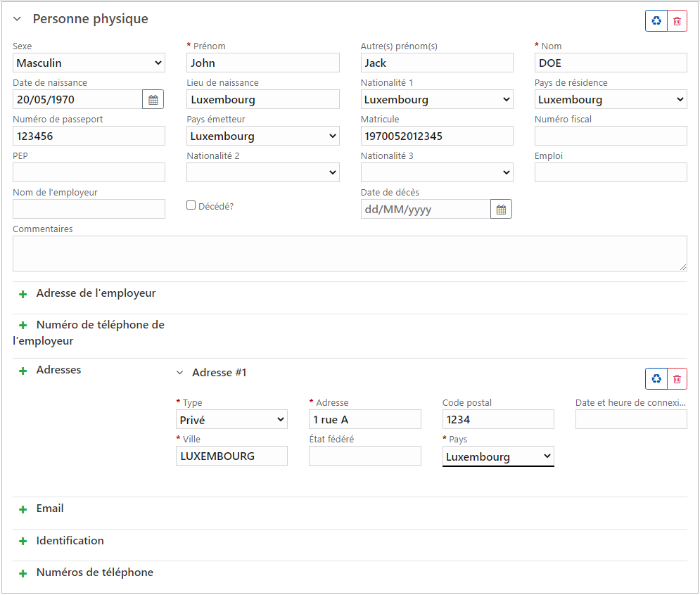Viewport: 700px width, 595px height.
Task: Add a new Email entry
Action: [x=23, y=509]
